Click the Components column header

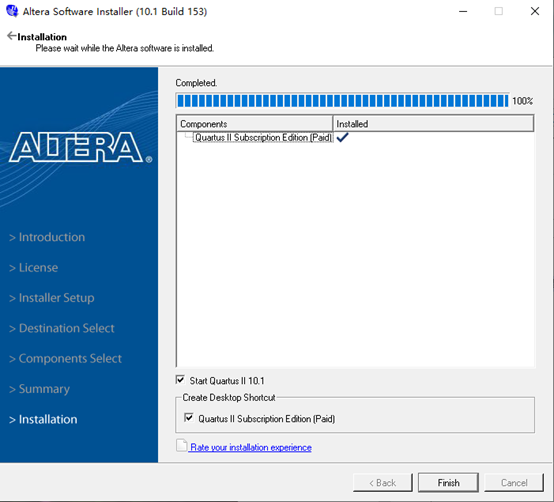(254, 124)
